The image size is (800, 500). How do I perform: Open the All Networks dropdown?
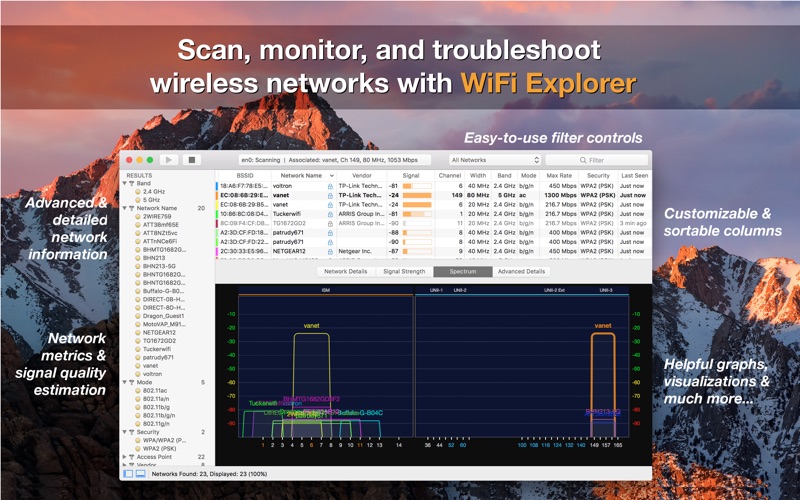(494, 160)
